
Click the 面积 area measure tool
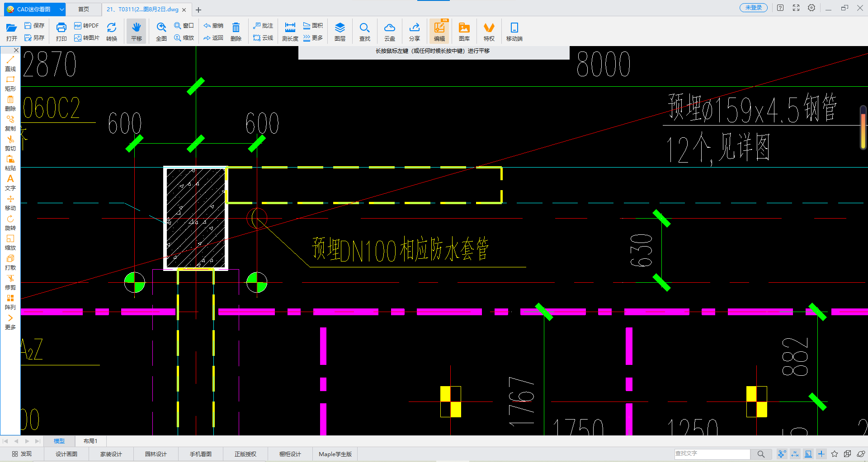[x=313, y=26]
